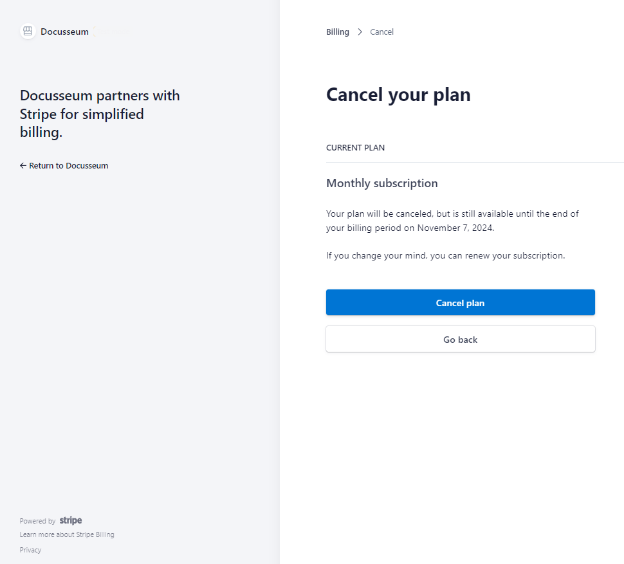This screenshot has width=624, height=564.
Task: Click the Cancel your plan heading
Action: [398, 95]
